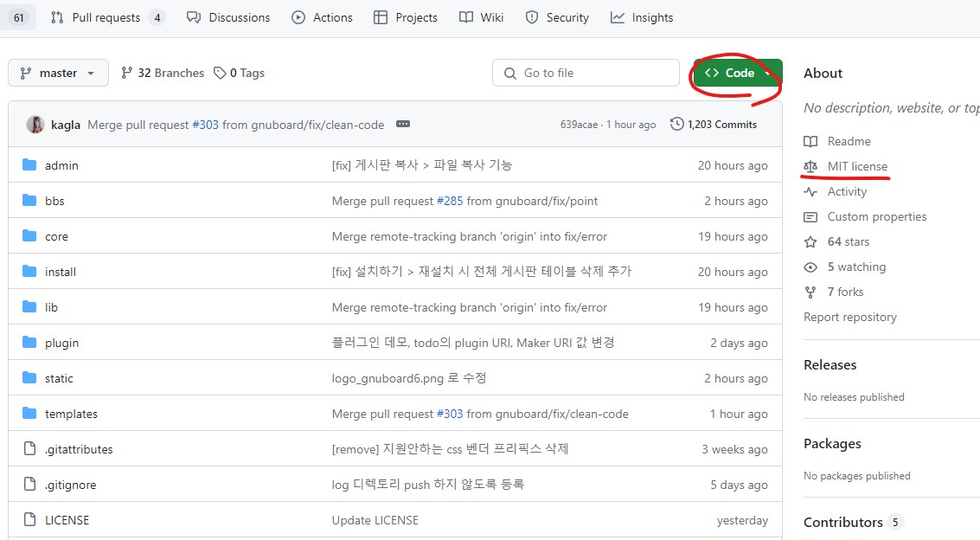
Task: Open the install folder
Action: [60, 272]
